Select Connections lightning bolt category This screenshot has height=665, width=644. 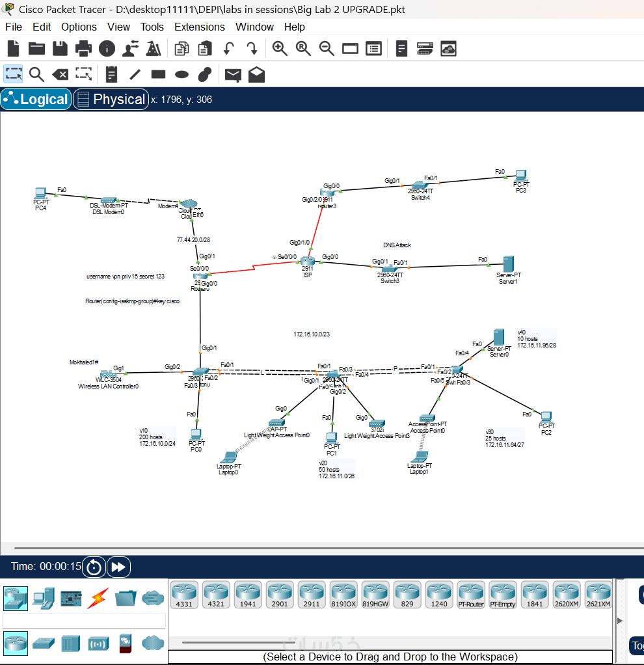(98, 599)
